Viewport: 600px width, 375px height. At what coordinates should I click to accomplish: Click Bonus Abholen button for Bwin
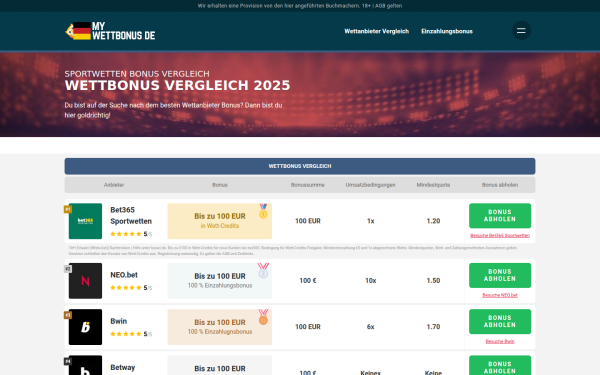pos(500,322)
